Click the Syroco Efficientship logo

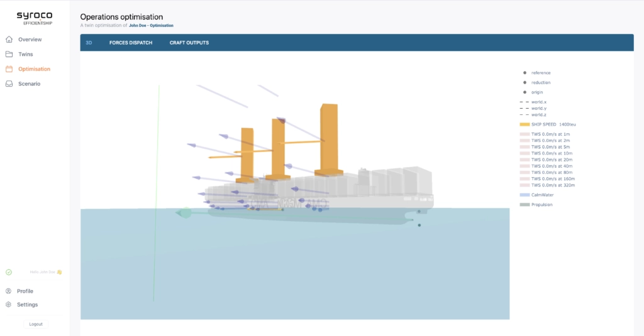coord(35,18)
